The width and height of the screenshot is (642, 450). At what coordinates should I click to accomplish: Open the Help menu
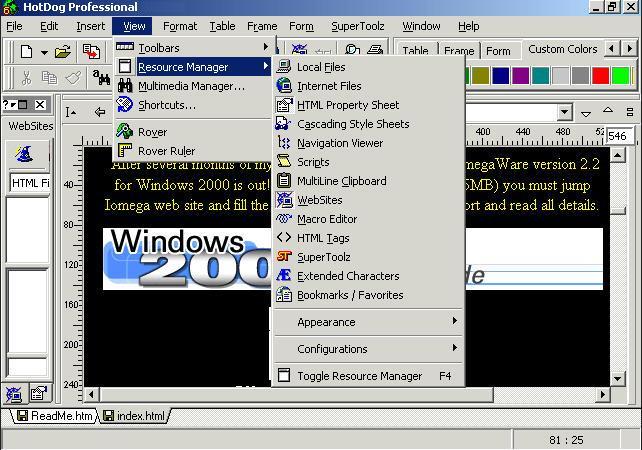(x=468, y=26)
